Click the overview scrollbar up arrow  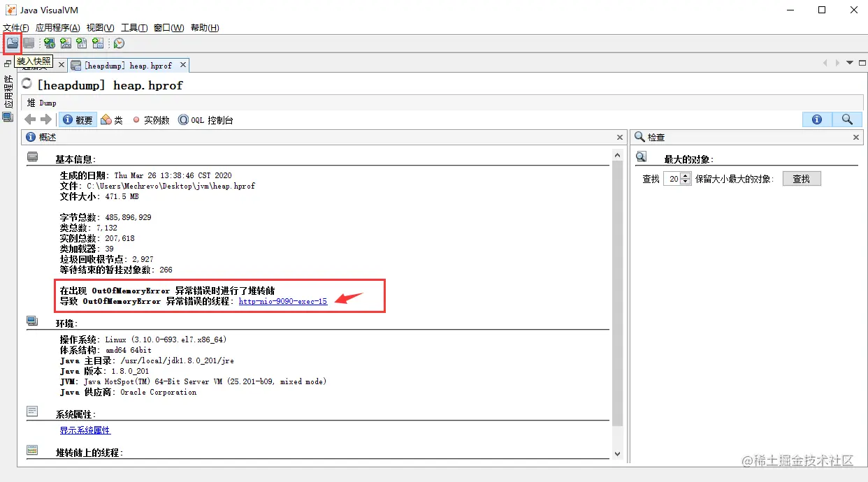coord(617,155)
